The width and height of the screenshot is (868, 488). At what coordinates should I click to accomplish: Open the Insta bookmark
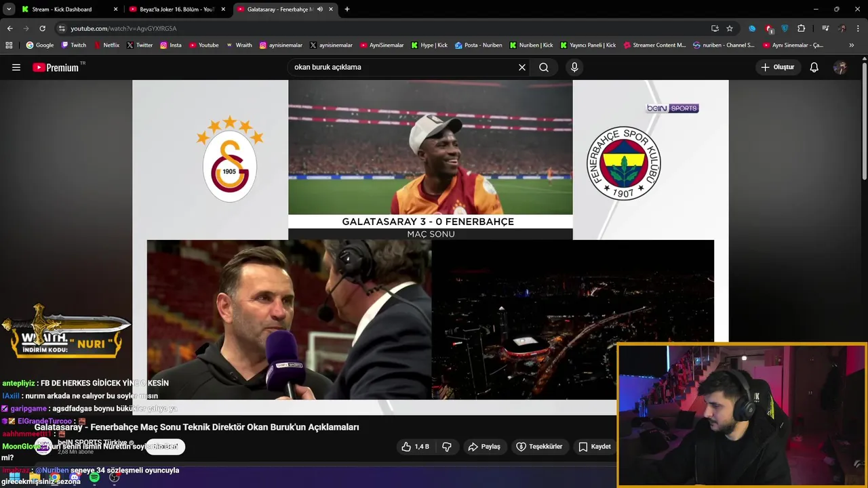pos(171,45)
